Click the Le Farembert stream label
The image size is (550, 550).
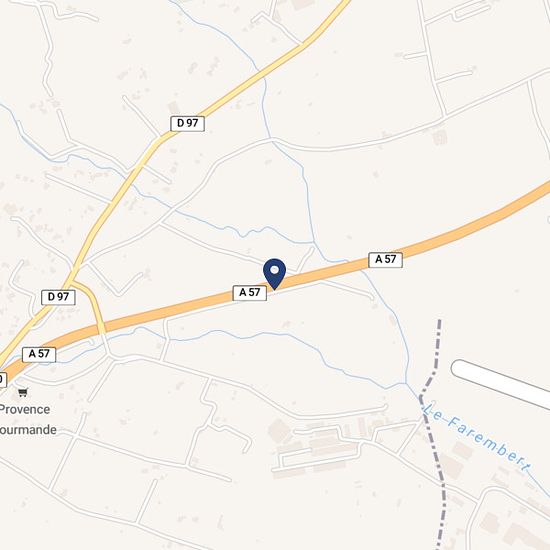[x=477, y=436]
